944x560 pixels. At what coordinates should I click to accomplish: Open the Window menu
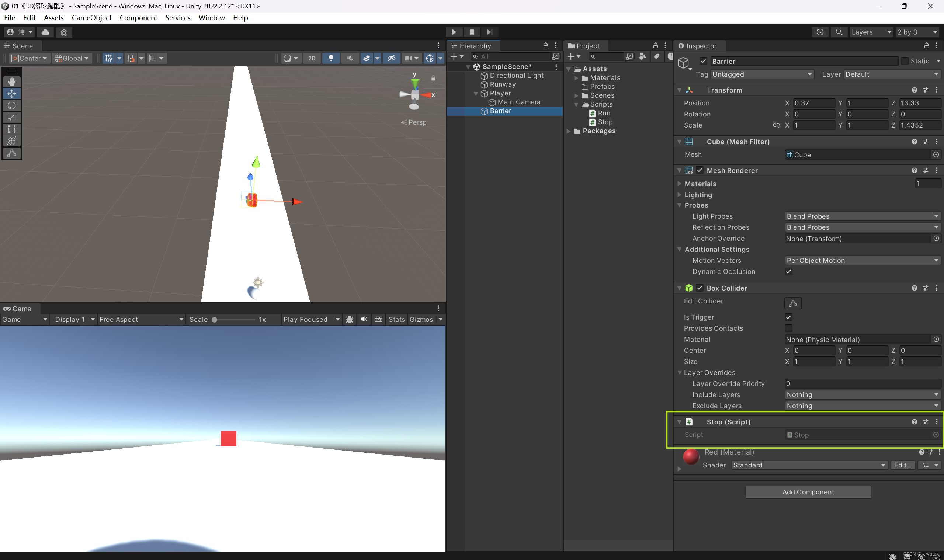(x=211, y=18)
